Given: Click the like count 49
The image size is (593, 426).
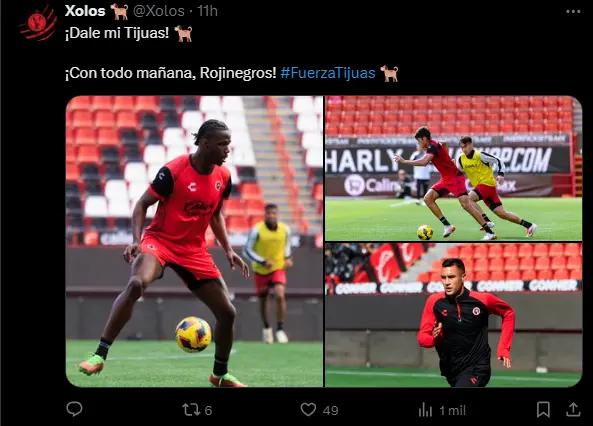Looking at the screenshot, I should [331, 410].
